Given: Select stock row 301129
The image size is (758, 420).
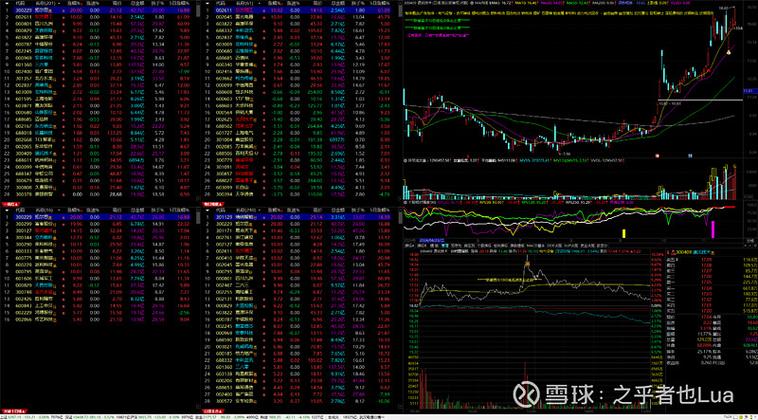Looking at the screenshot, I should click(299, 217).
